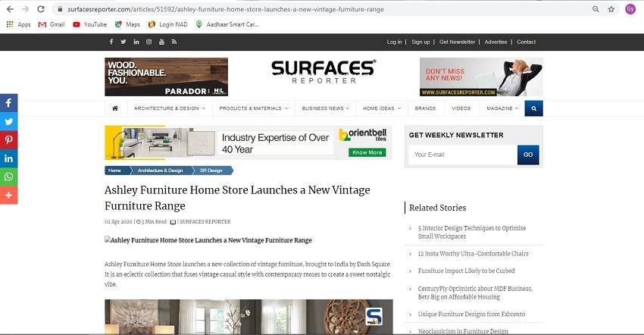Reload the page with refresh icon
Screen dimensions: 644x335
coord(41,9)
